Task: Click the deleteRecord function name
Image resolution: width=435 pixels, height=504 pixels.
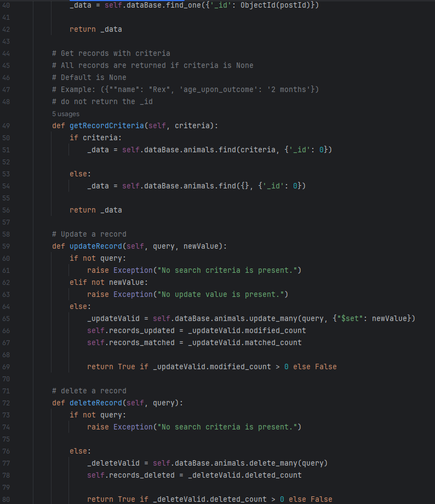Action: 96,403
